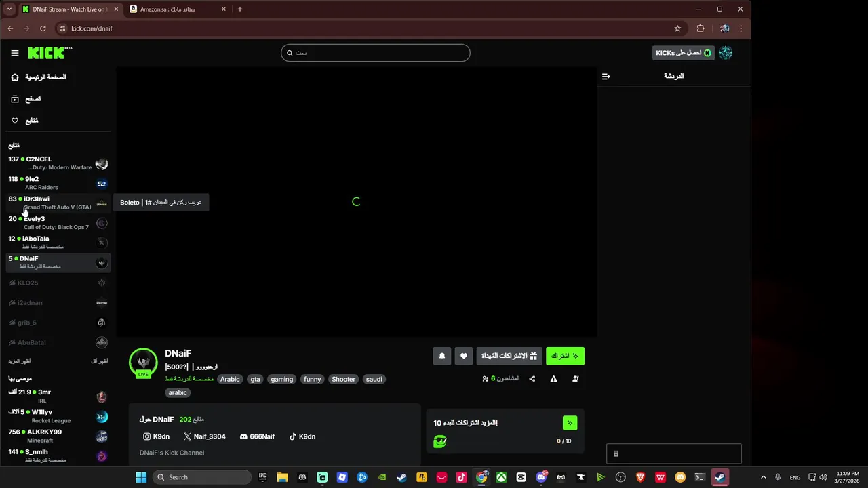Click the gift subscriptions button
The width and height of the screenshot is (868, 488).
[x=509, y=356]
